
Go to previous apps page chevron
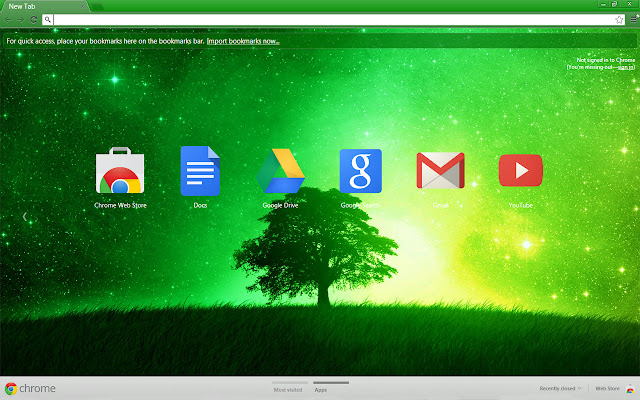(24, 216)
